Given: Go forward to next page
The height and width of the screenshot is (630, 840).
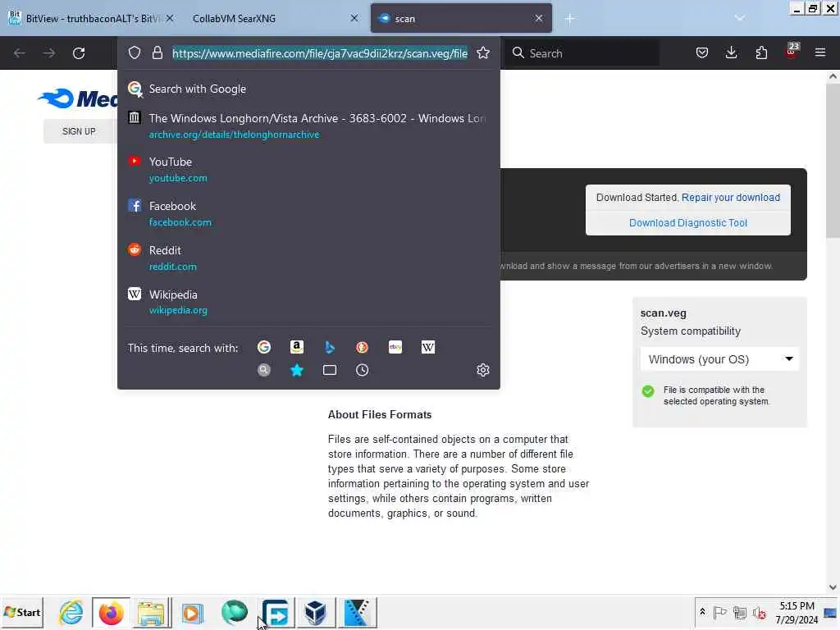Looking at the screenshot, I should click(x=48, y=53).
